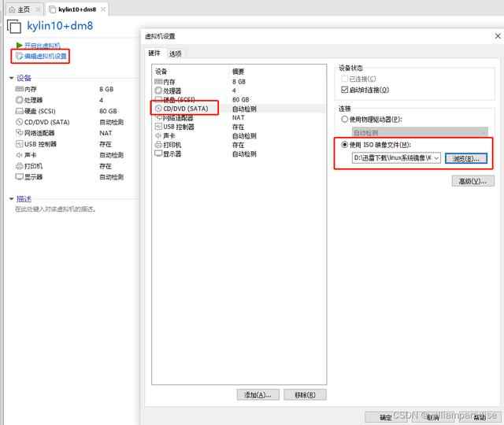Click 取消 button in settings dialog
The height and width of the screenshot is (425, 504).
click(x=432, y=417)
